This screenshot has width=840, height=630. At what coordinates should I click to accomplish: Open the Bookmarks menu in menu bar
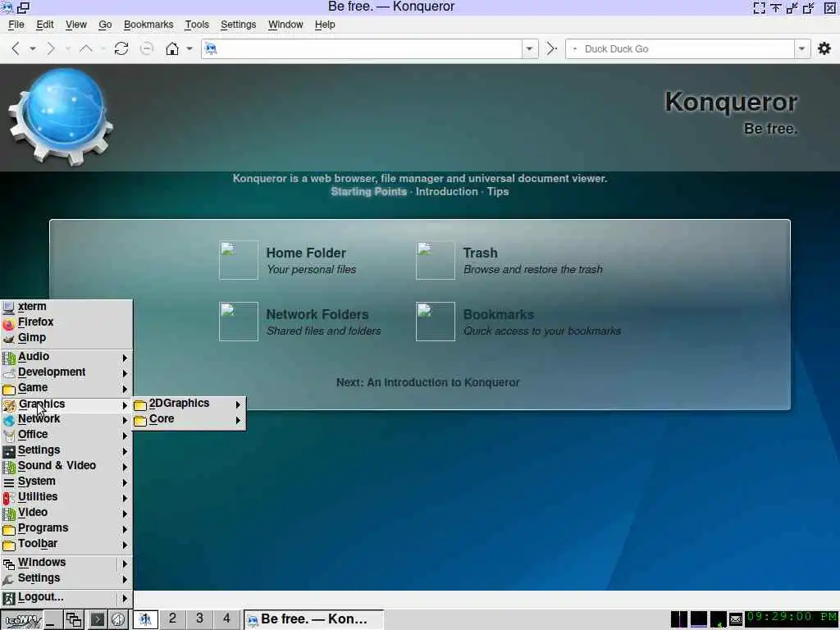tap(148, 25)
